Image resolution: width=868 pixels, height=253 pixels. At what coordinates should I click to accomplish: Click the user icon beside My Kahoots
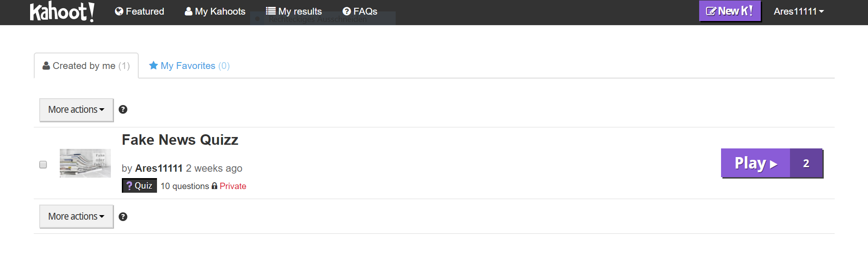pyautogui.click(x=188, y=11)
